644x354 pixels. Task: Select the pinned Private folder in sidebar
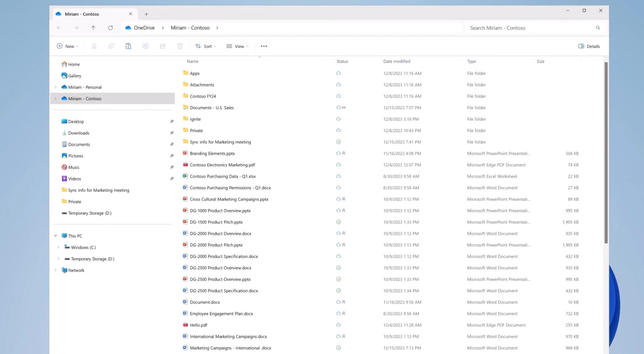point(71,202)
